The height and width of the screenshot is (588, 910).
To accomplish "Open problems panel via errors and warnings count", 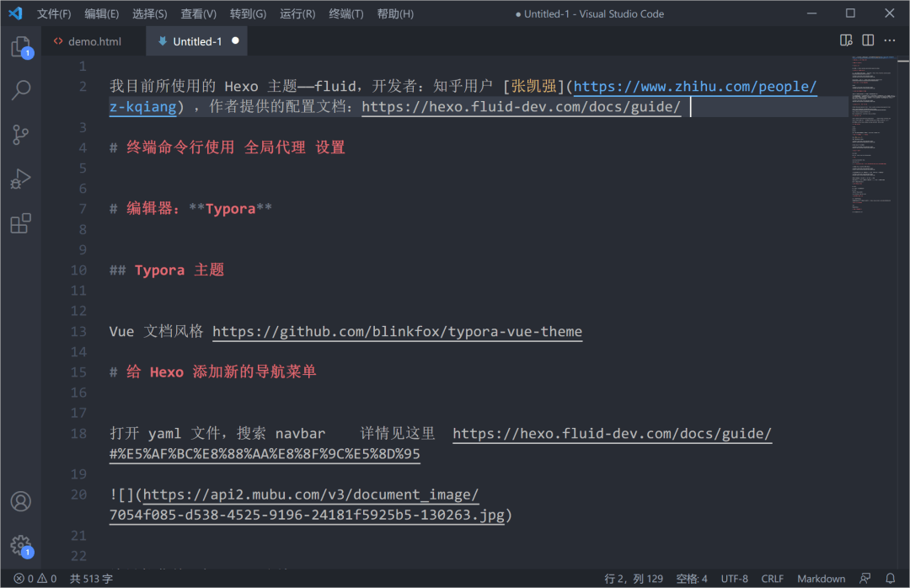I will (35, 578).
